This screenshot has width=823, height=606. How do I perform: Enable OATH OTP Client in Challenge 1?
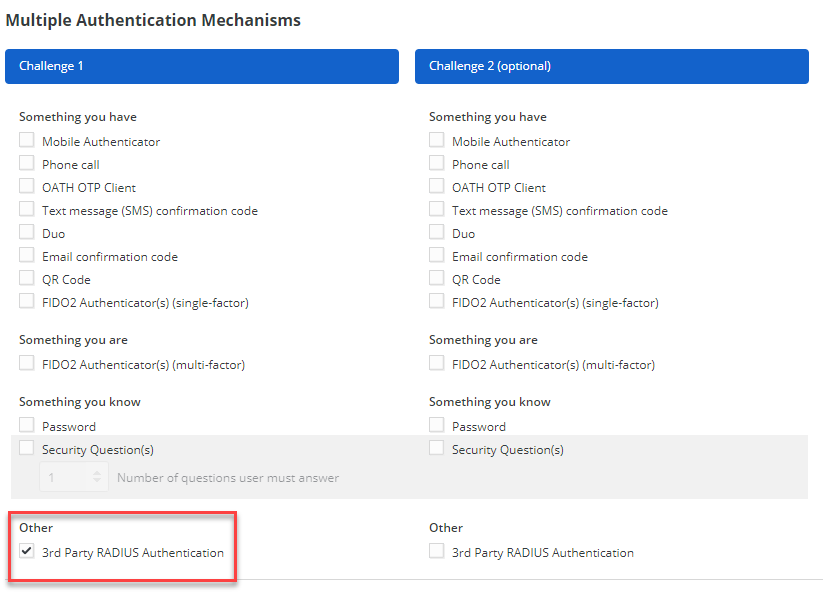point(26,186)
